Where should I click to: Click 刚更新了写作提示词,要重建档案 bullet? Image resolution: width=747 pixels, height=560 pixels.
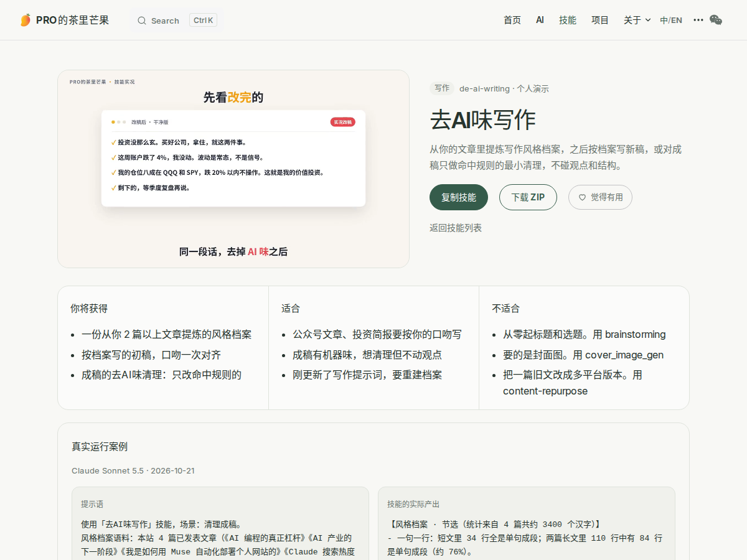(367, 375)
